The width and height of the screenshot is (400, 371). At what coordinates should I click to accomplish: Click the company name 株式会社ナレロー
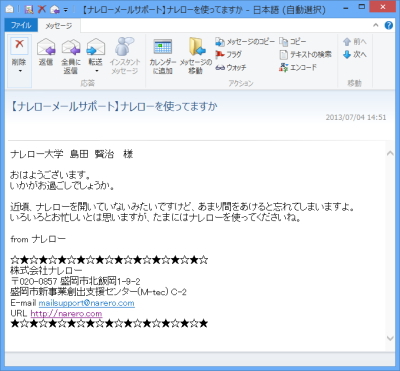tap(46, 271)
